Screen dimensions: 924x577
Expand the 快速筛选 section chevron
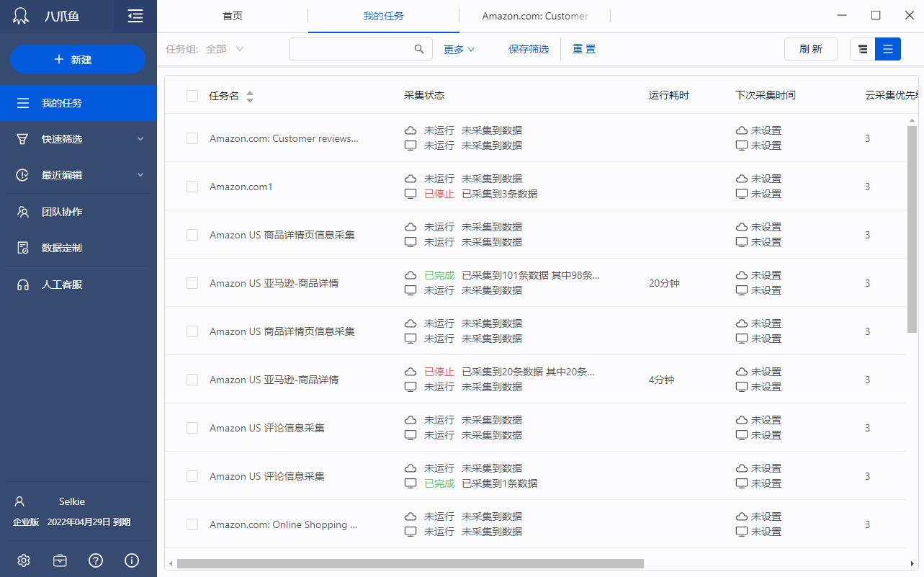click(140, 139)
